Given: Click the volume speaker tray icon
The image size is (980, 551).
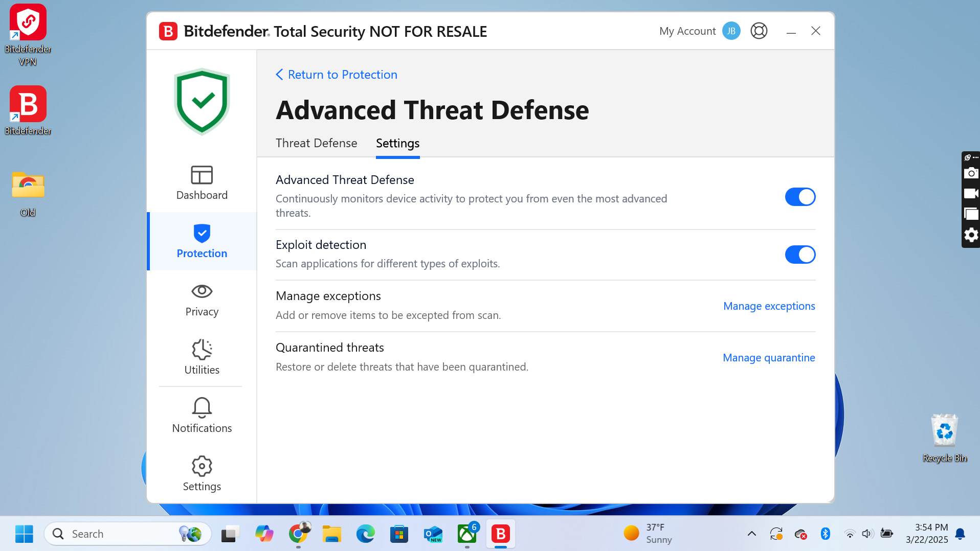Looking at the screenshot, I should tap(867, 534).
